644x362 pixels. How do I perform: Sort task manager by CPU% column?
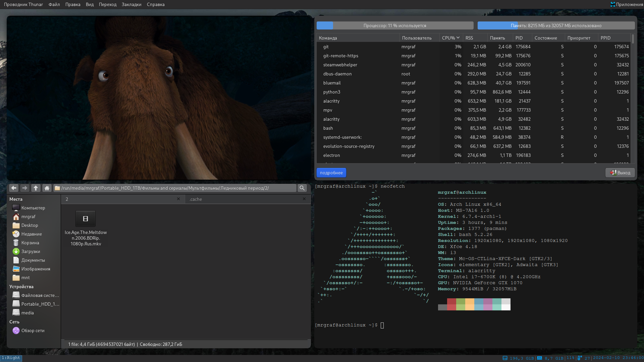451,38
